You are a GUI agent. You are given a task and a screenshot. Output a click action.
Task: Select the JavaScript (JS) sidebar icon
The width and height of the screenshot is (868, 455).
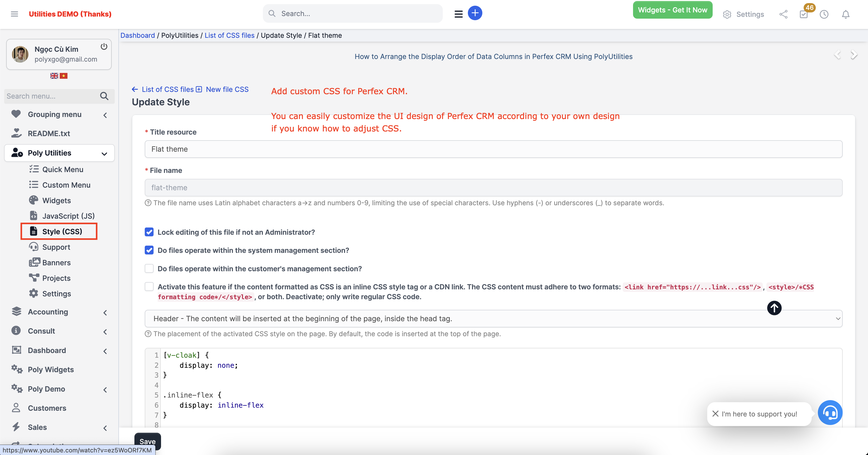(x=34, y=216)
